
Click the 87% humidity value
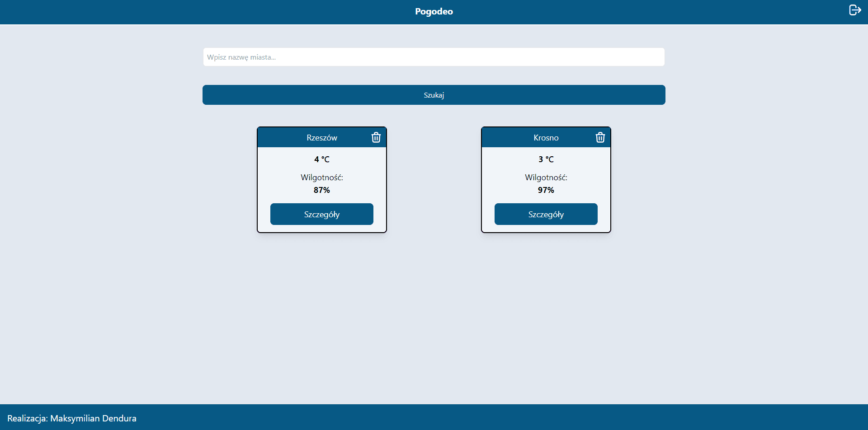pyautogui.click(x=322, y=190)
